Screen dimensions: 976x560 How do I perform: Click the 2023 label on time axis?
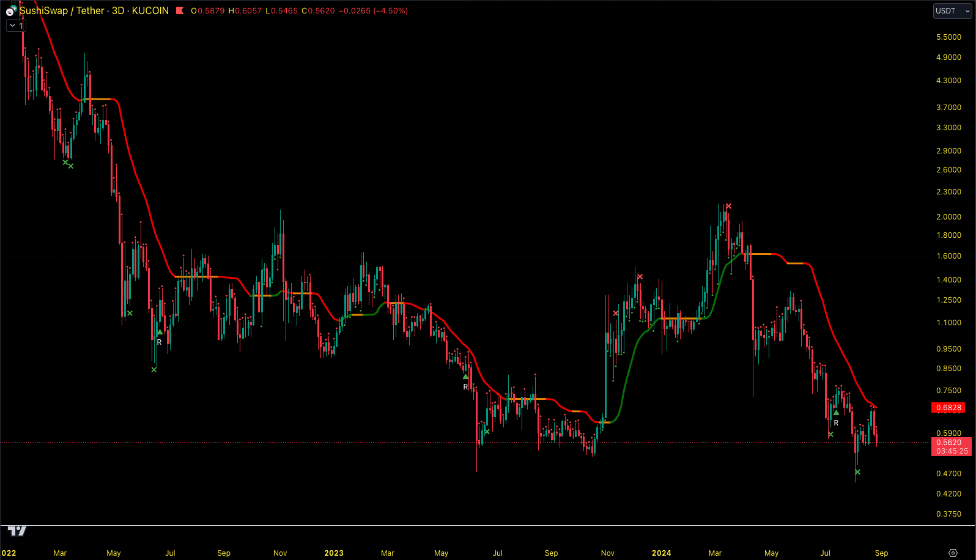coord(334,553)
